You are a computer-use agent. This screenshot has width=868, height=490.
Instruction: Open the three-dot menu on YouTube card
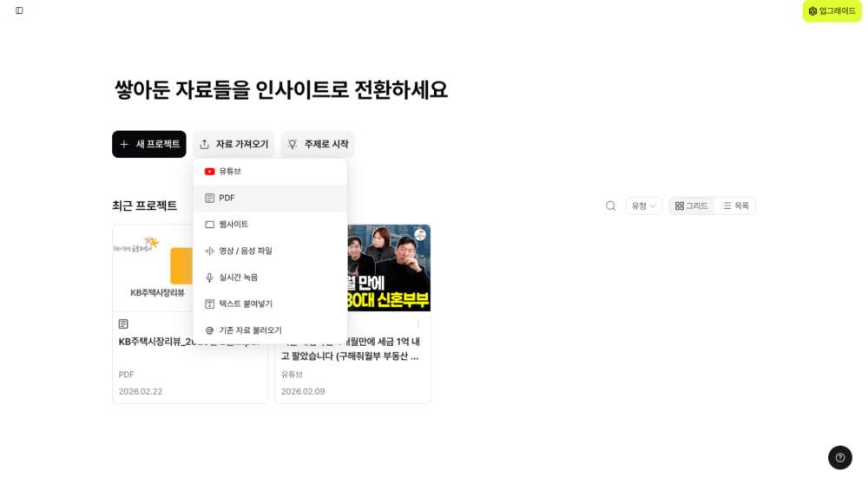pyautogui.click(x=418, y=324)
